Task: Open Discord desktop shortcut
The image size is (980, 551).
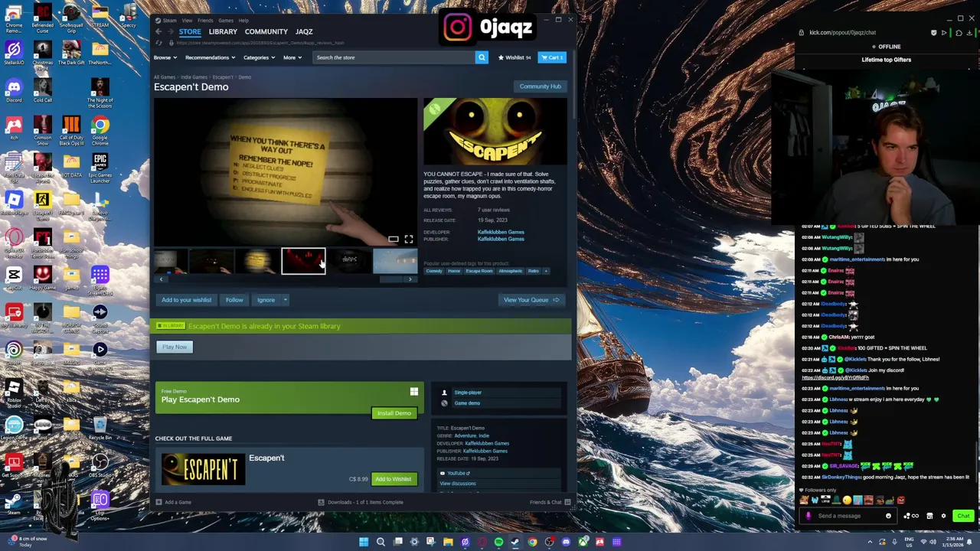Action: 14,90
